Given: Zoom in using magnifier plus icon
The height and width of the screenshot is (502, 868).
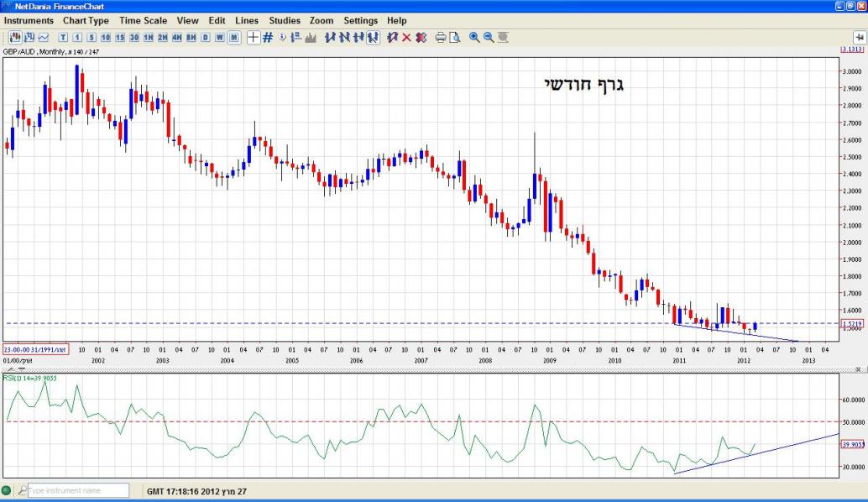Looking at the screenshot, I should tap(474, 37).
